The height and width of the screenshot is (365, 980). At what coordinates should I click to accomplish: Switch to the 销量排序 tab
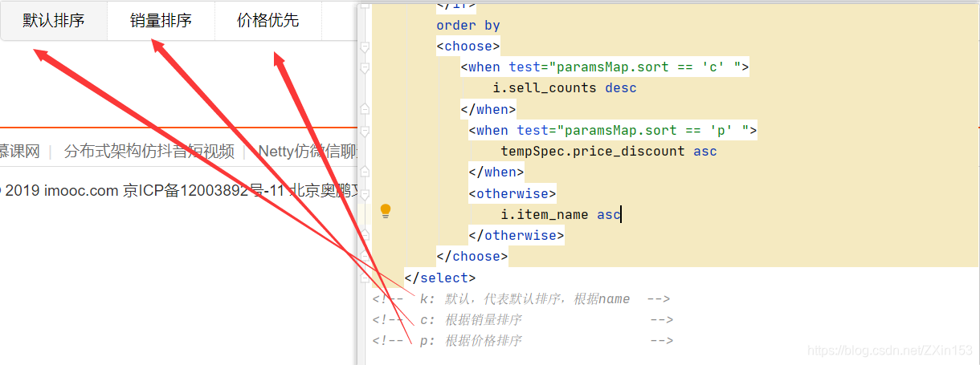(x=161, y=20)
